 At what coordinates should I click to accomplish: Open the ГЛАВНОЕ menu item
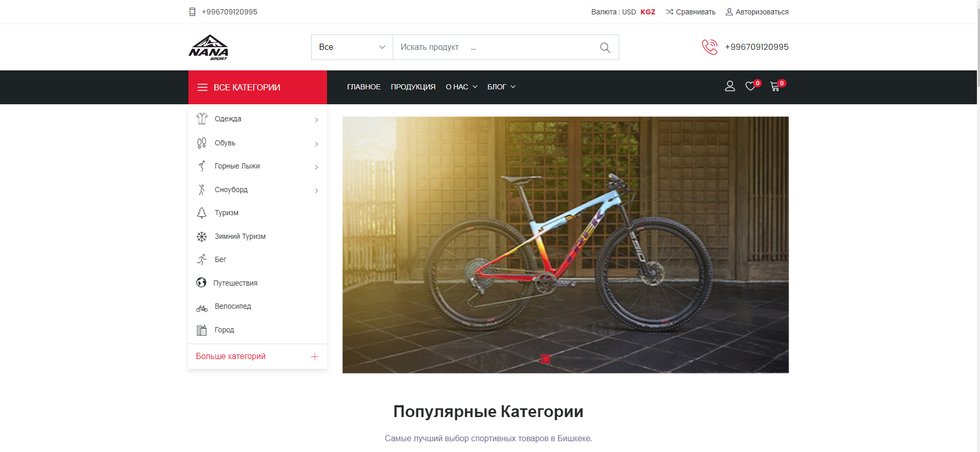tap(364, 87)
